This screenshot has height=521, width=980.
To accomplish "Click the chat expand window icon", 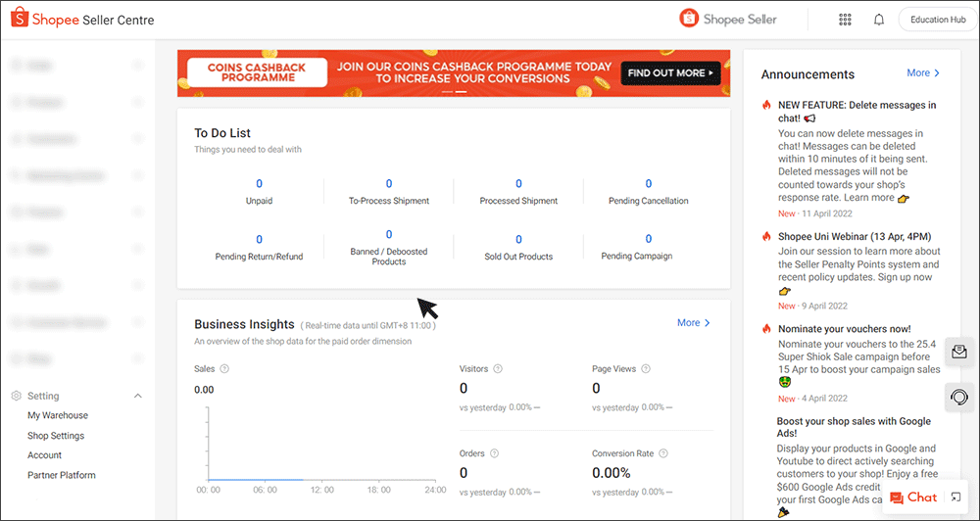I will coord(955,497).
